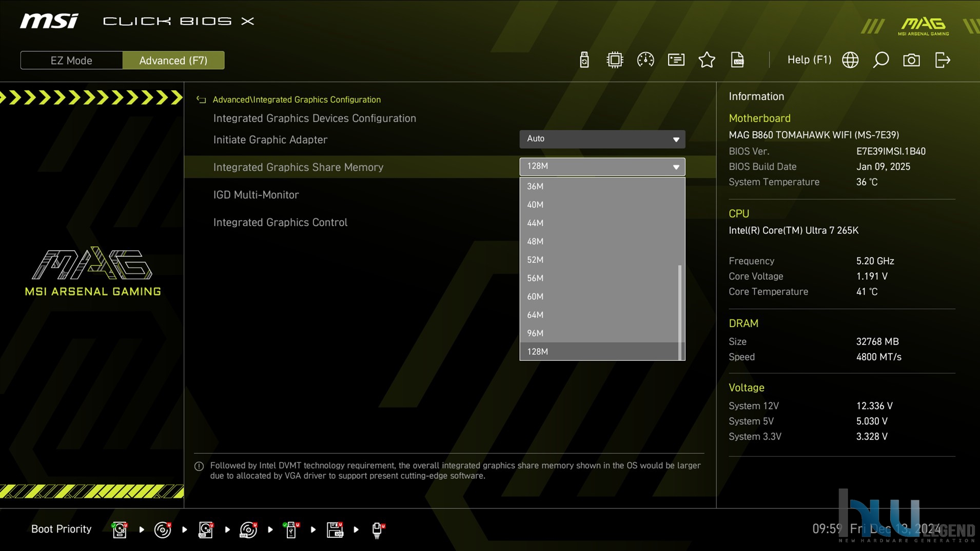Click the BIOS version E7E39IMSI.1B40
This screenshot has width=980, height=551.
click(x=891, y=151)
